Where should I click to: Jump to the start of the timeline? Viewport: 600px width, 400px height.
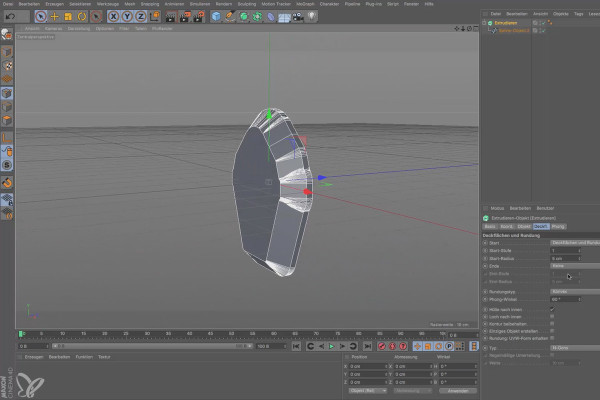(x=296, y=346)
